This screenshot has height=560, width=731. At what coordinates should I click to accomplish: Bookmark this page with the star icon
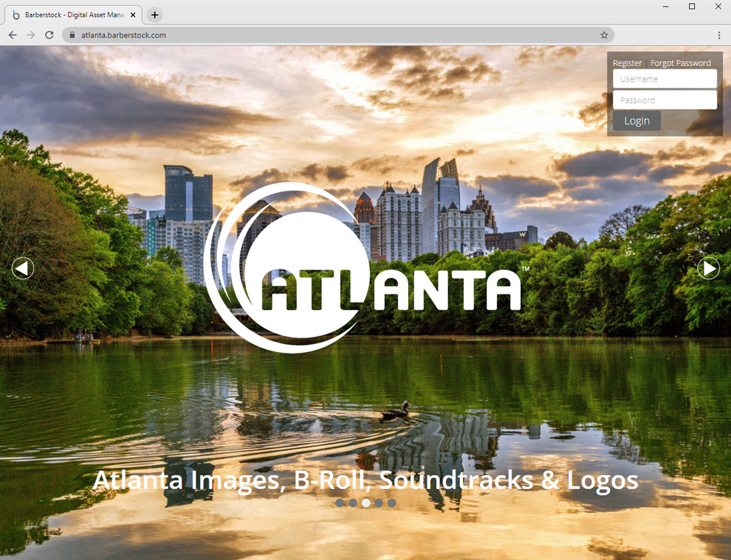click(604, 35)
